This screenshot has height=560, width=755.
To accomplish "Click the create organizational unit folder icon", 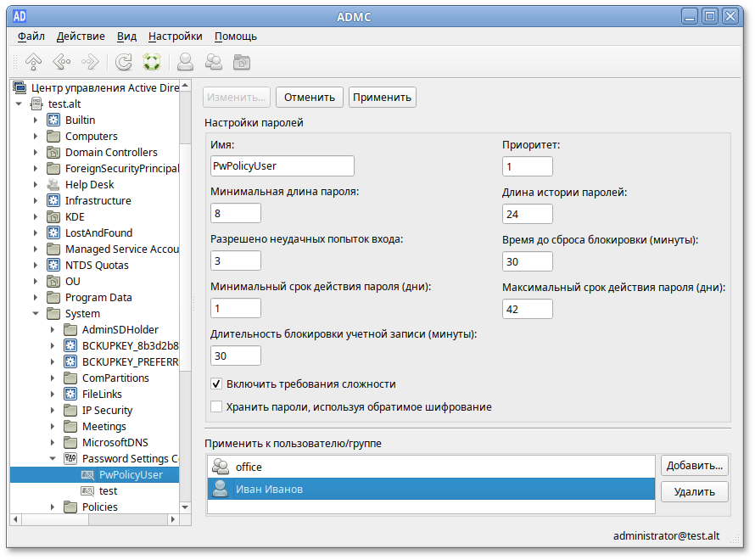I will click(x=242, y=62).
